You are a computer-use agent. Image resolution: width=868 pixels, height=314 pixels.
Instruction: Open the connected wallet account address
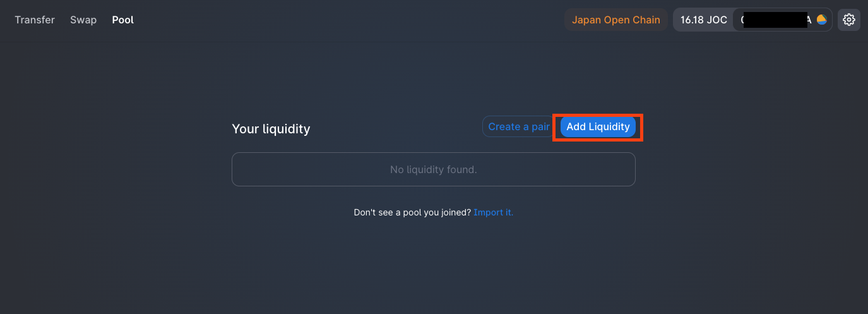click(x=782, y=20)
